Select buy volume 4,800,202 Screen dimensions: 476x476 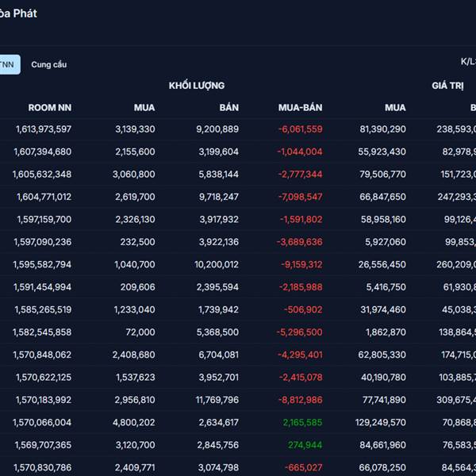(x=134, y=423)
